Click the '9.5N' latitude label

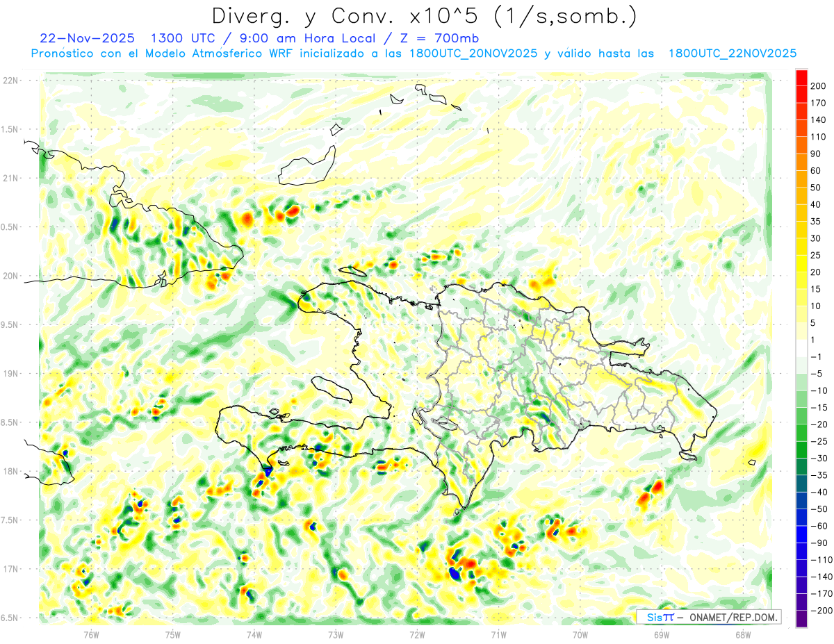[10, 325]
